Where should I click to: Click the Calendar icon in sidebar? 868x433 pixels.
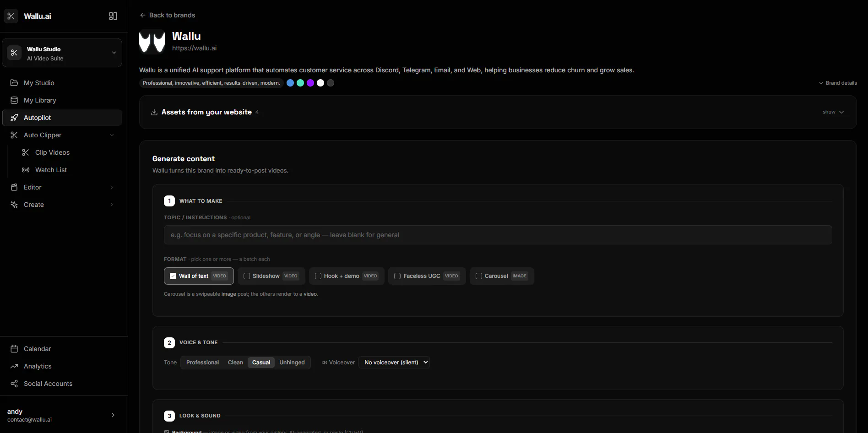coord(14,349)
